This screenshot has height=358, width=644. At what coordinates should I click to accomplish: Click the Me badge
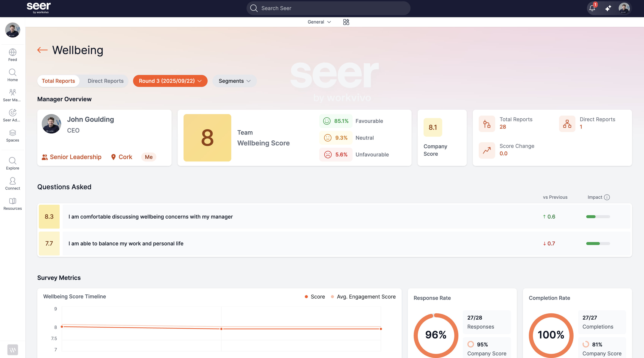click(x=149, y=157)
